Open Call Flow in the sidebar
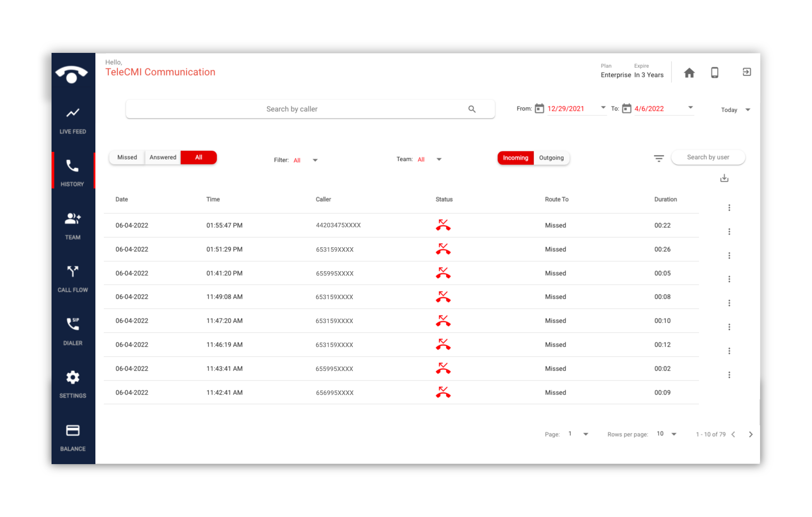 (73, 278)
